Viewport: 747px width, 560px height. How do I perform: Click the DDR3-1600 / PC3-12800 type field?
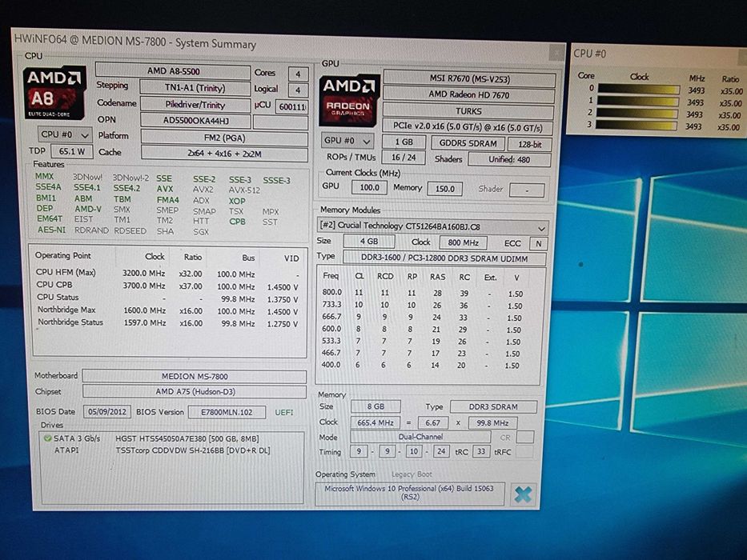coord(444,258)
